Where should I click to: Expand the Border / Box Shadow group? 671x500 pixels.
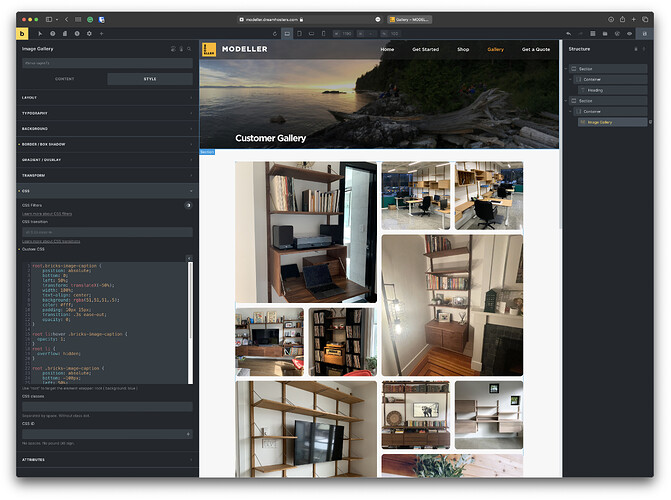(107, 144)
